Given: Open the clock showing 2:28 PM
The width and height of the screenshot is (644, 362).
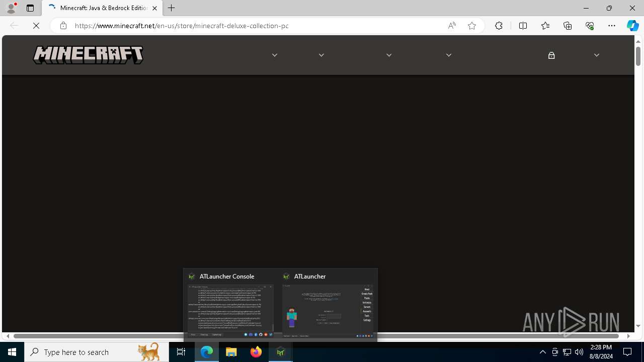Looking at the screenshot, I should point(601,352).
